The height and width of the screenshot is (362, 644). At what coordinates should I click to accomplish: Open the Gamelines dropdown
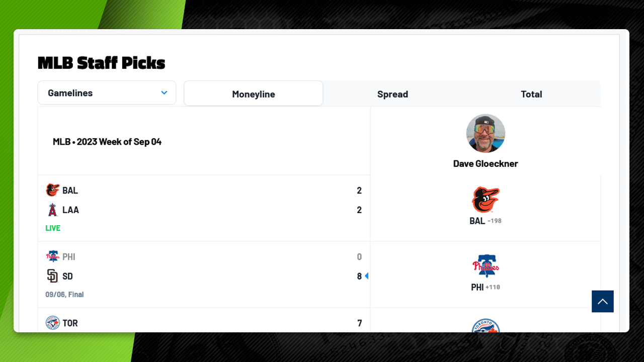107,93
